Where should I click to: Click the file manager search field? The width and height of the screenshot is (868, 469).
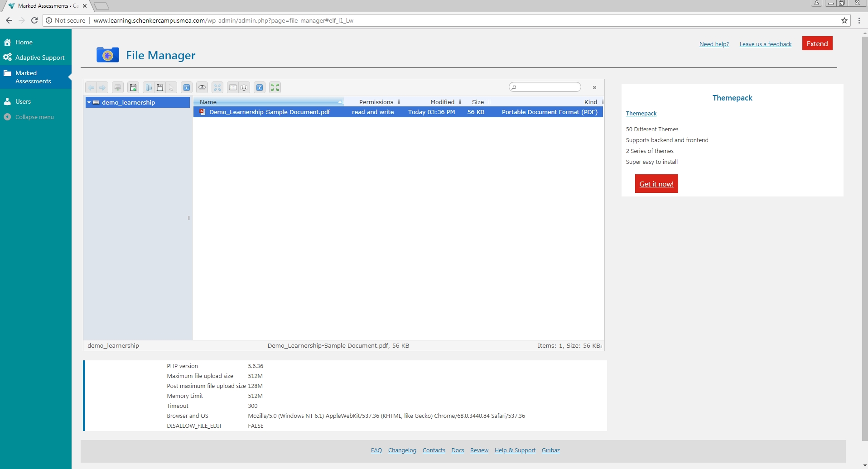pos(547,87)
